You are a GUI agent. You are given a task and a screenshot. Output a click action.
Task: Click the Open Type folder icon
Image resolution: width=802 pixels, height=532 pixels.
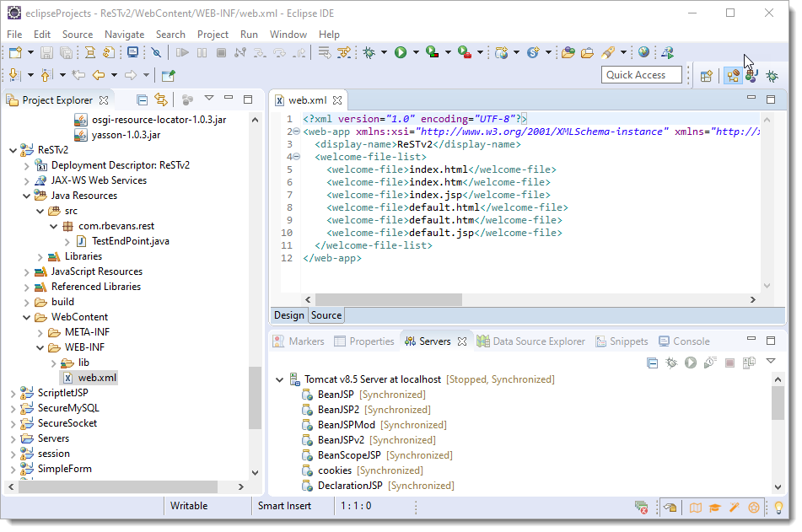[568, 52]
